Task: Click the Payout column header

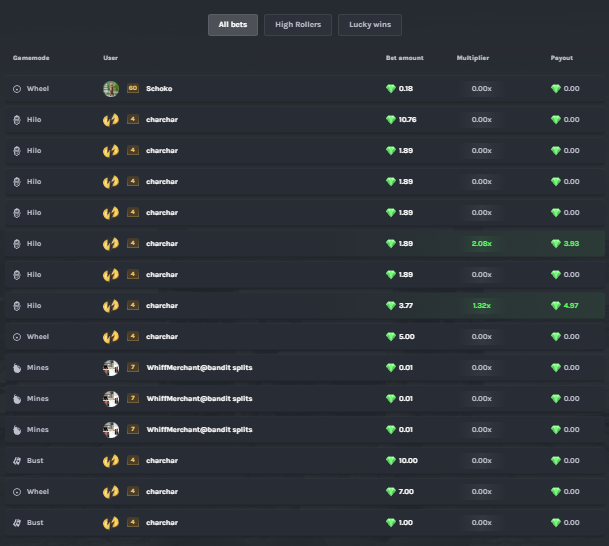Action: coord(562,58)
